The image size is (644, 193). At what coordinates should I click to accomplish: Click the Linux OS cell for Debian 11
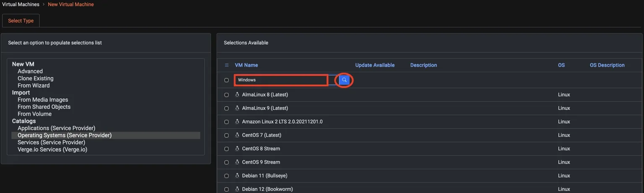(564, 175)
